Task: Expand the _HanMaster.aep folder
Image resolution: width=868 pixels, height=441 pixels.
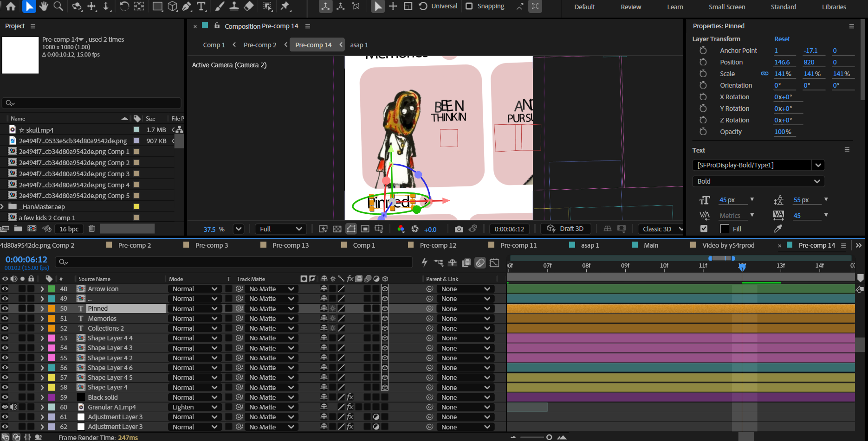Action: point(3,207)
